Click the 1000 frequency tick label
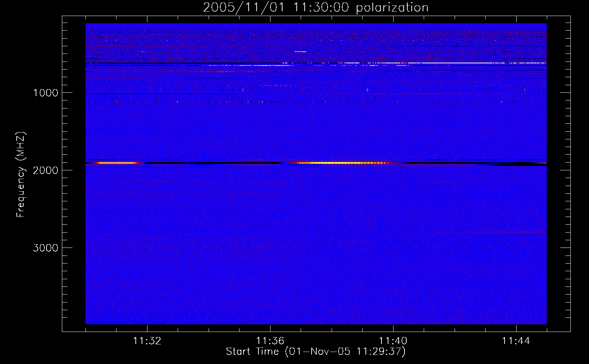This screenshot has height=364, width=589. click(x=46, y=93)
